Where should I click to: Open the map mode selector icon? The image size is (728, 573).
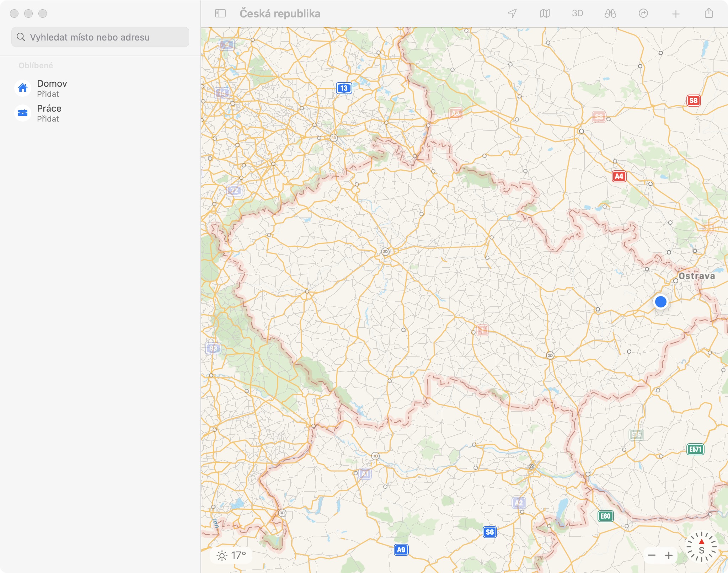[x=545, y=14]
